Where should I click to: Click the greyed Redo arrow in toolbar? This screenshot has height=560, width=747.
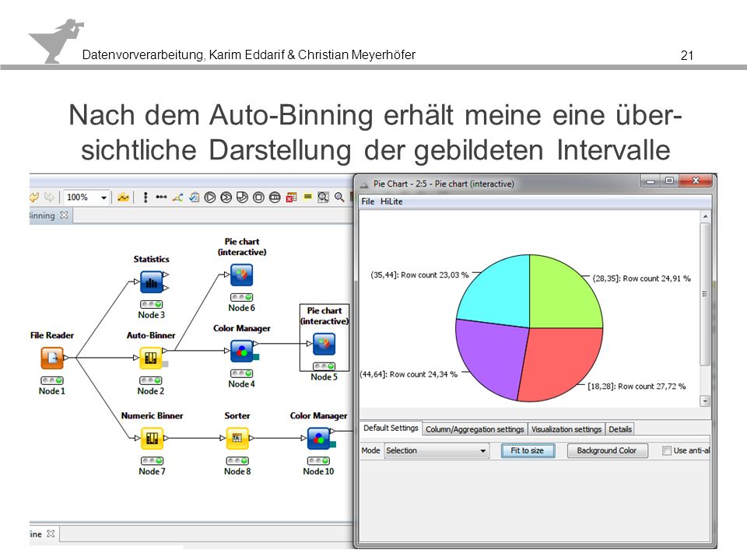[x=49, y=197]
